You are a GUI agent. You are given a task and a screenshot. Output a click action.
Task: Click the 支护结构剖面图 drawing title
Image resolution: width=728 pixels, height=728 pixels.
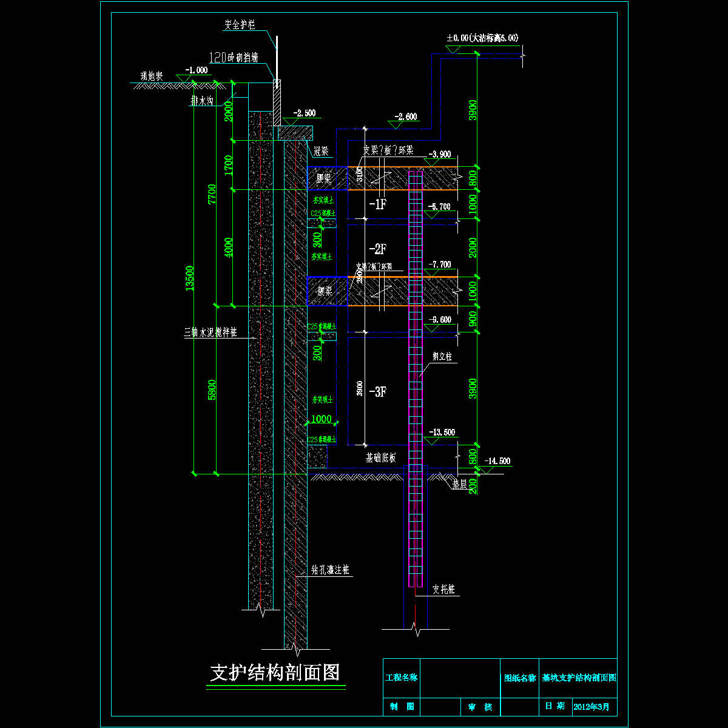point(274,672)
